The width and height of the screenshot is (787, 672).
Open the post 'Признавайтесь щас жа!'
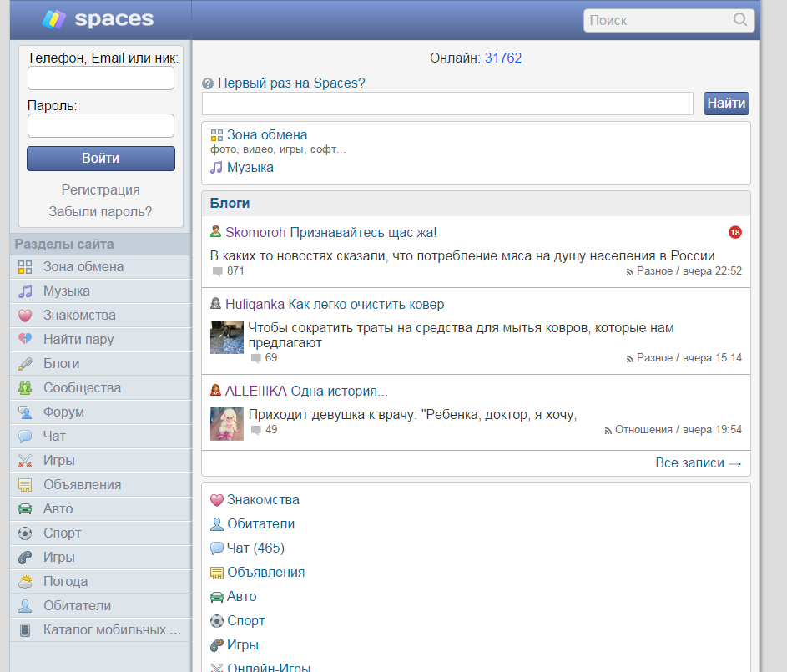tap(363, 233)
